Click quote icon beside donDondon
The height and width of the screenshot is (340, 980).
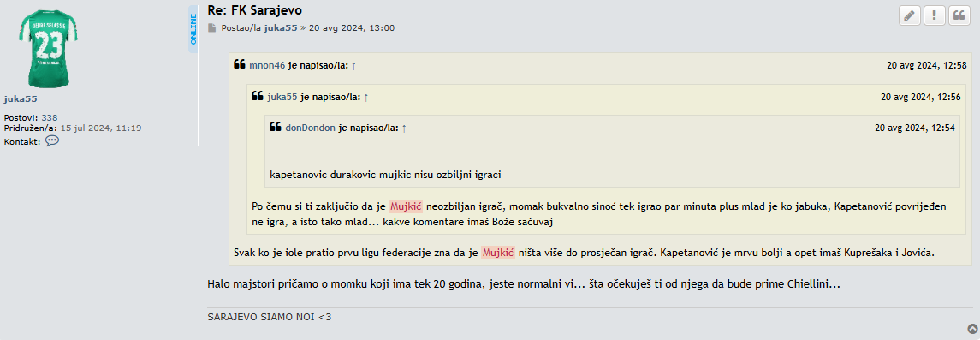point(276,127)
